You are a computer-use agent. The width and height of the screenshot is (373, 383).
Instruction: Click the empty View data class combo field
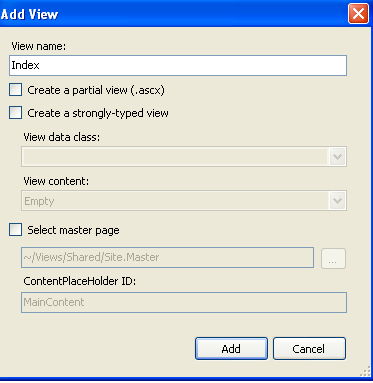tap(184, 157)
